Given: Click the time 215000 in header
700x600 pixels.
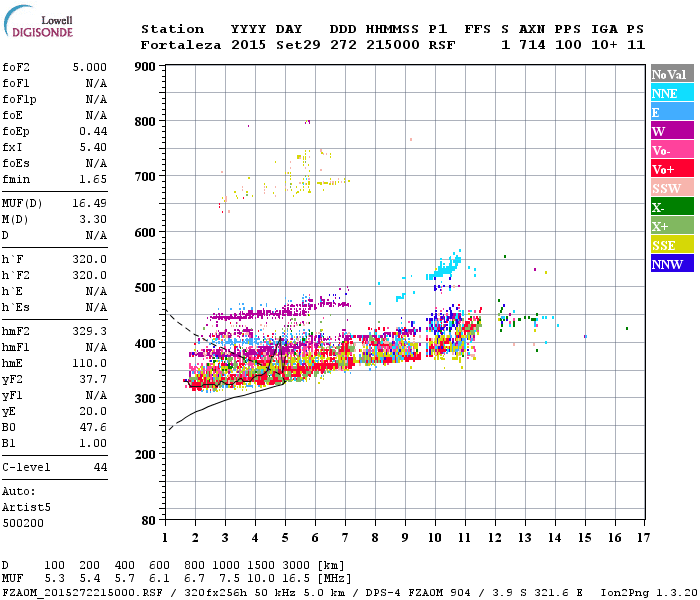Looking at the screenshot, I should click(x=393, y=45).
